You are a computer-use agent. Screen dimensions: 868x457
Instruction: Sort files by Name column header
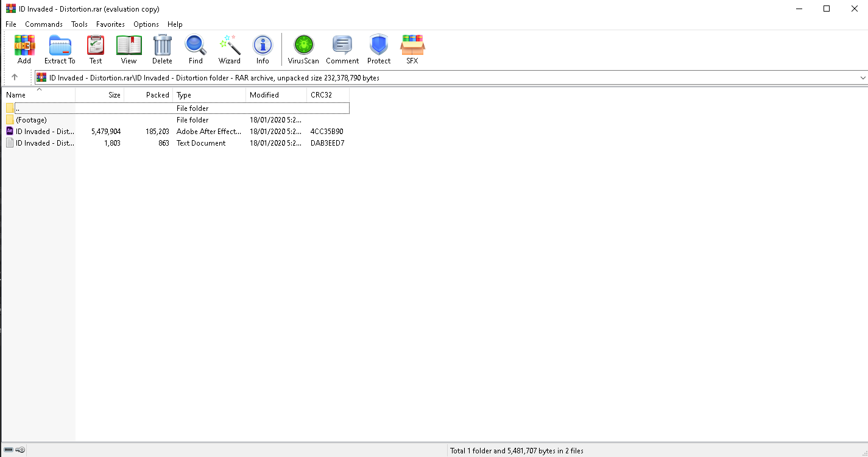39,94
